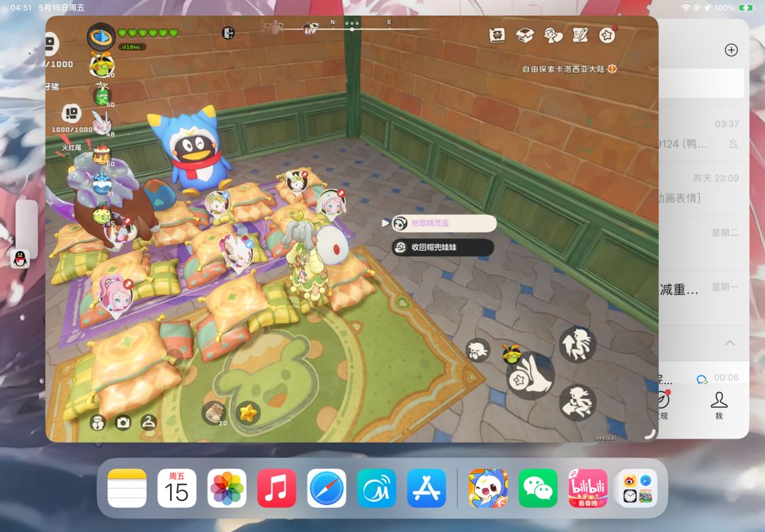The height and width of the screenshot is (532, 765).
Task: Choose 收回帽兜娃娃 interaction option
Action: pos(443,247)
